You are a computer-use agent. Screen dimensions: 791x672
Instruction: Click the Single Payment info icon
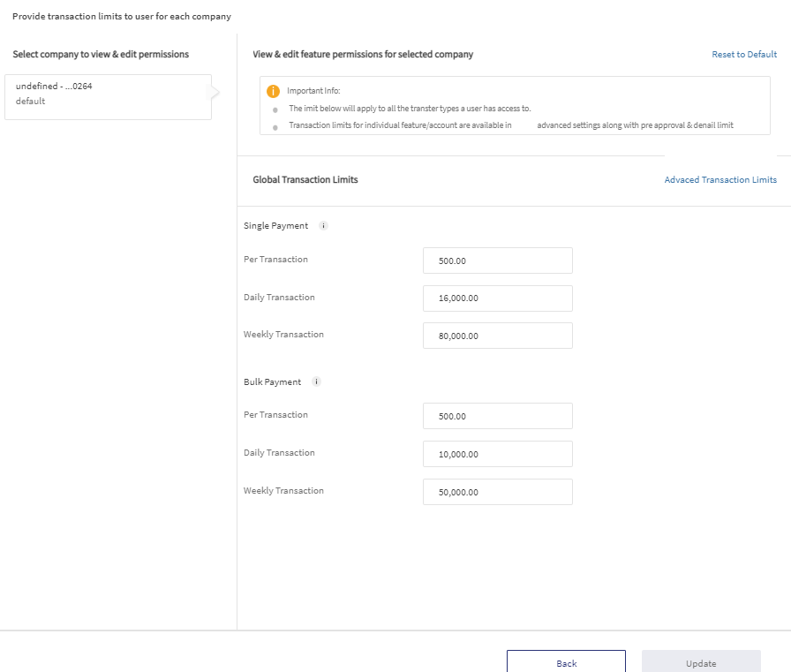(x=323, y=225)
